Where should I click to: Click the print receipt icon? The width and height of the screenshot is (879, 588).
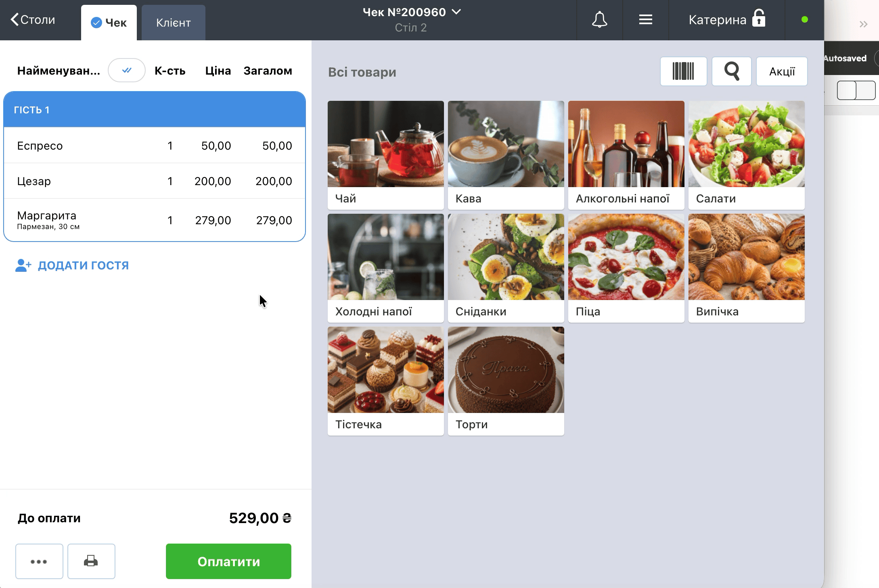point(91,561)
